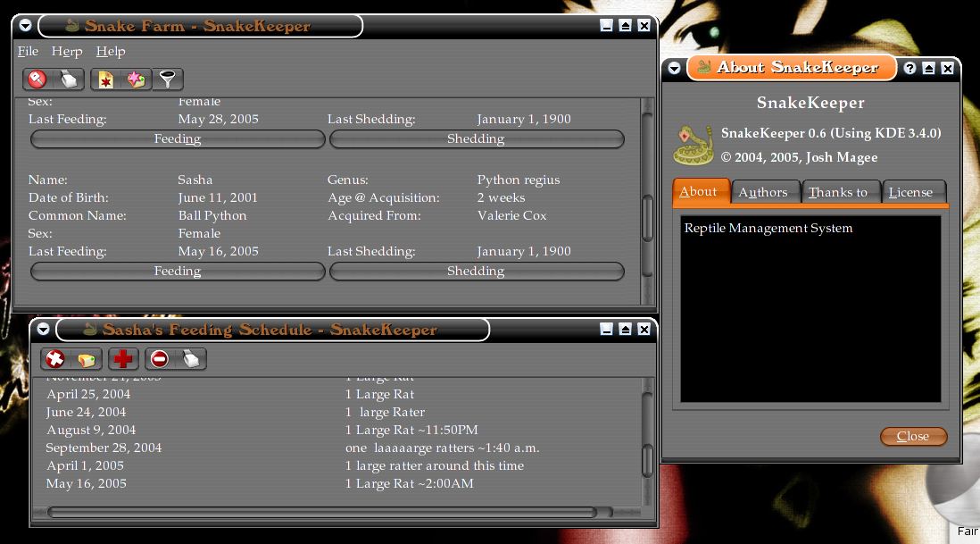Viewport: 980px width, 544px height.
Task: Click Sasha's Shedding button
Action: pyautogui.click(x=477, y=271)
